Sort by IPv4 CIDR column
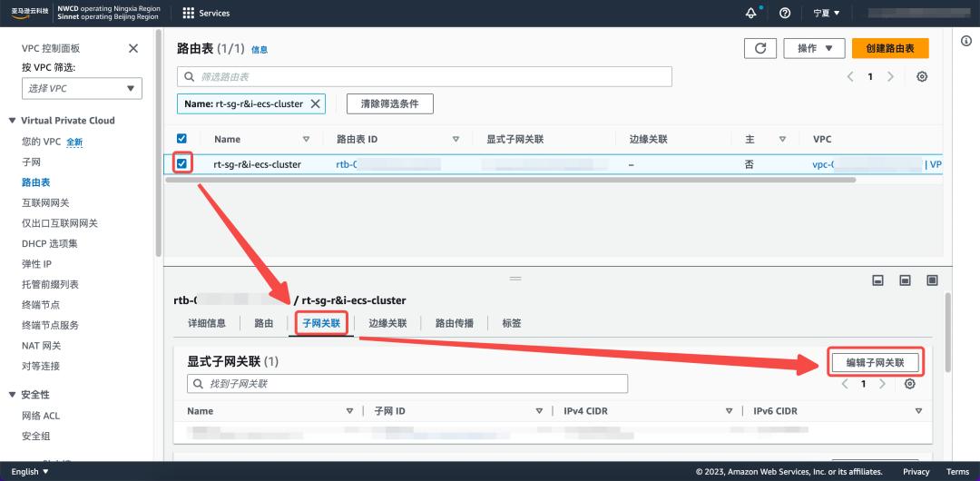 click(x=729, y=411)
